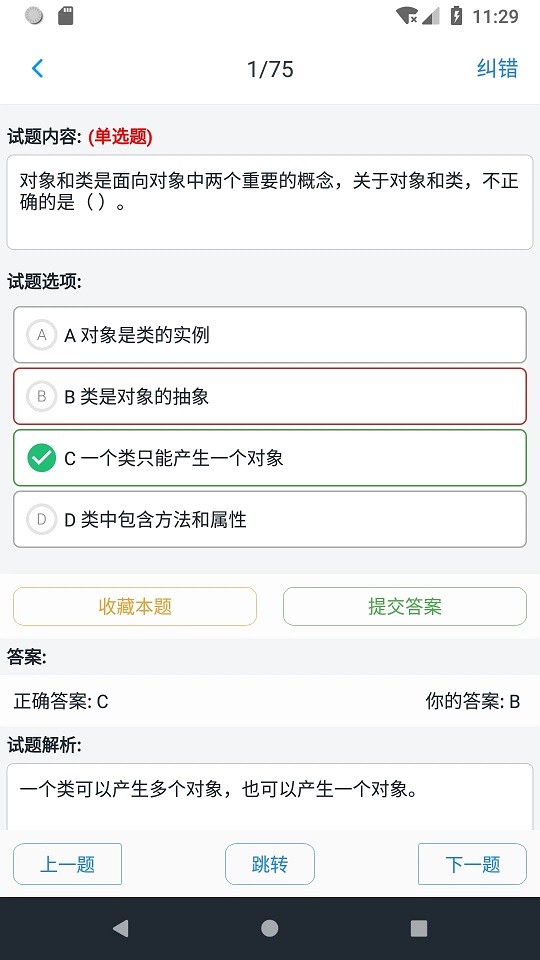Tap Android recent apps square icon
The width and height of the screenshot is (540, 960).
[419, 928]
